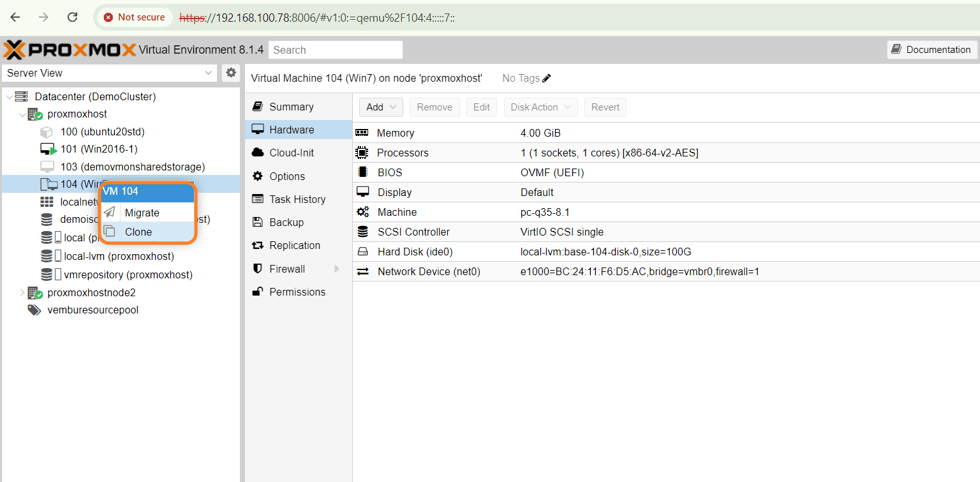
Task: Open the Task History tab
Action: point(299,199)
